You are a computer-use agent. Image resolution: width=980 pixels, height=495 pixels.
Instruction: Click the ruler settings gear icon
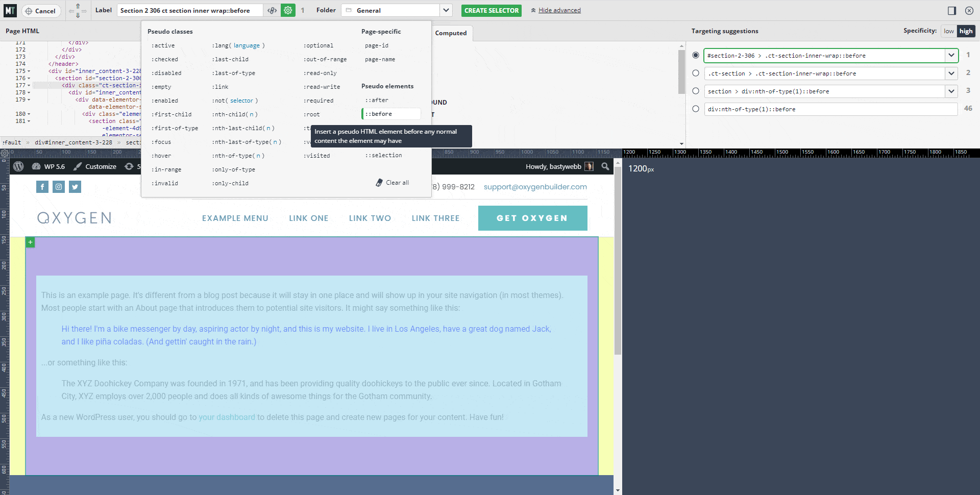pyautogui.click(x=5, y=153)
